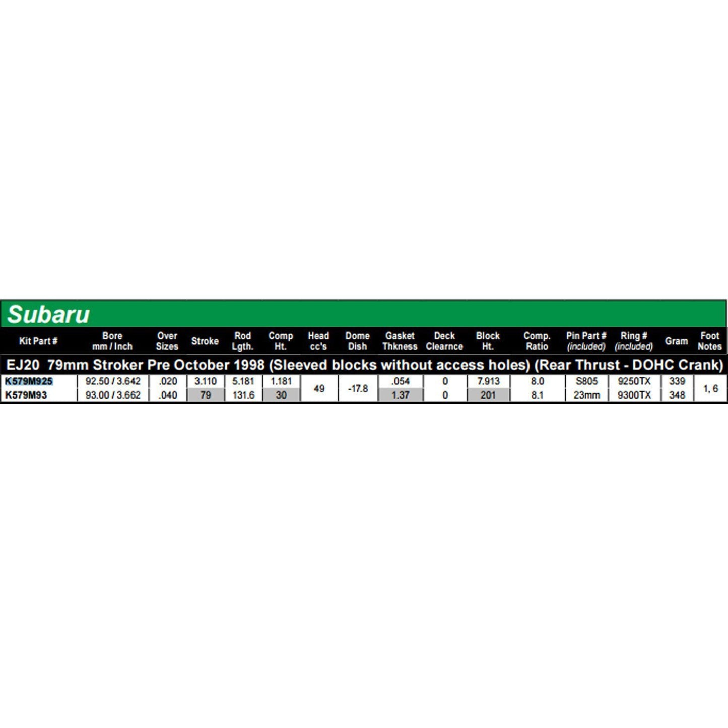The width and height of the screenshot is (728, 728).
Task: Click the Comp Ht. column header
Action: point(281,341)
